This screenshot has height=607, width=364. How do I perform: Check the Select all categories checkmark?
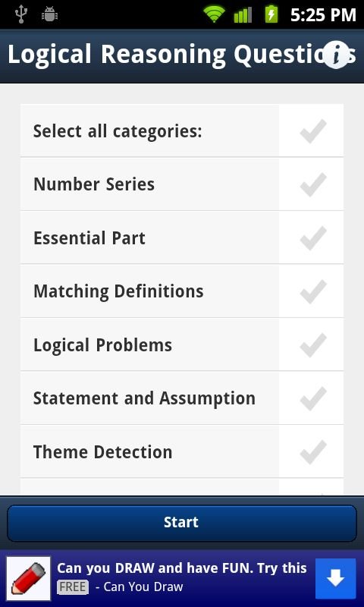coord(313,131)
